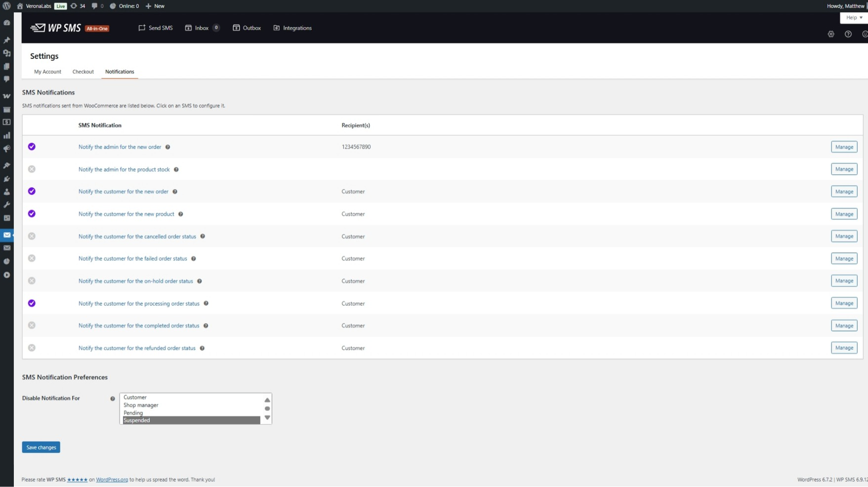The image size is (868, 487).
Task: Open Send SMS in WP SMS header
Action: (156, 28)
